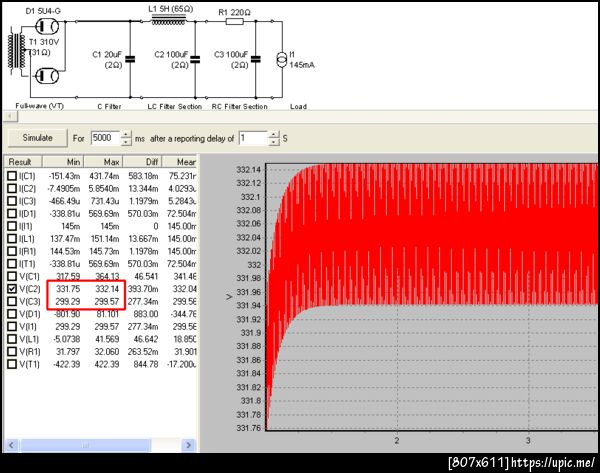Click the RC Filter Section label
This screenshot has height=473, width=600.
coord(240,106)
